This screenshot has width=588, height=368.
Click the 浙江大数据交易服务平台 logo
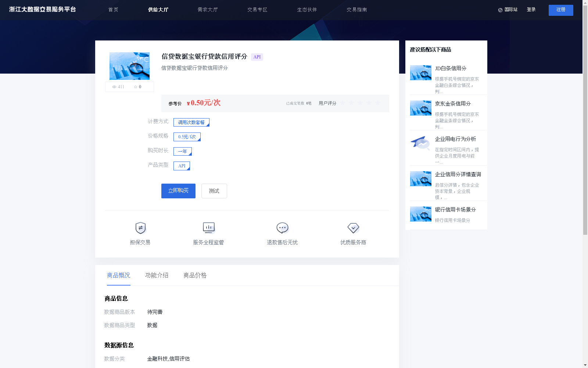coord(42,10)
